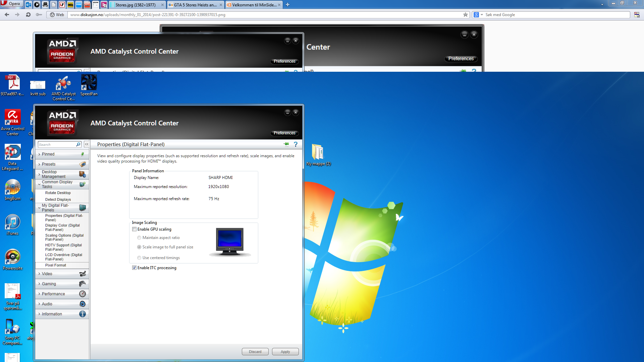The image size is (644, 362).
Task: Open a new browser tab
Action: [287, 5]
